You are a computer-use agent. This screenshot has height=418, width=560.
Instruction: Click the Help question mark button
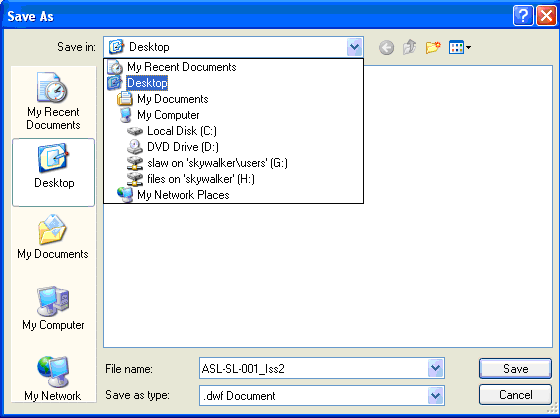click(523, 16)
